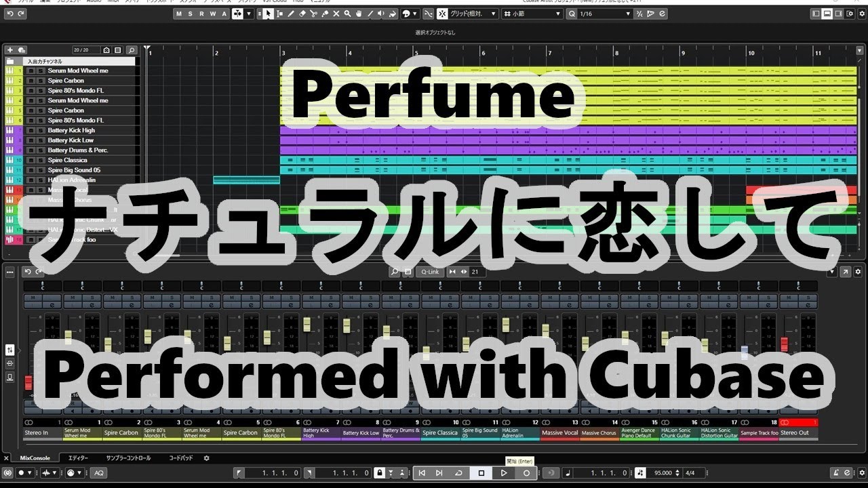Toggle left zone visibility button
Viewport: 868px width, 488px height.
tap(816, 14)
